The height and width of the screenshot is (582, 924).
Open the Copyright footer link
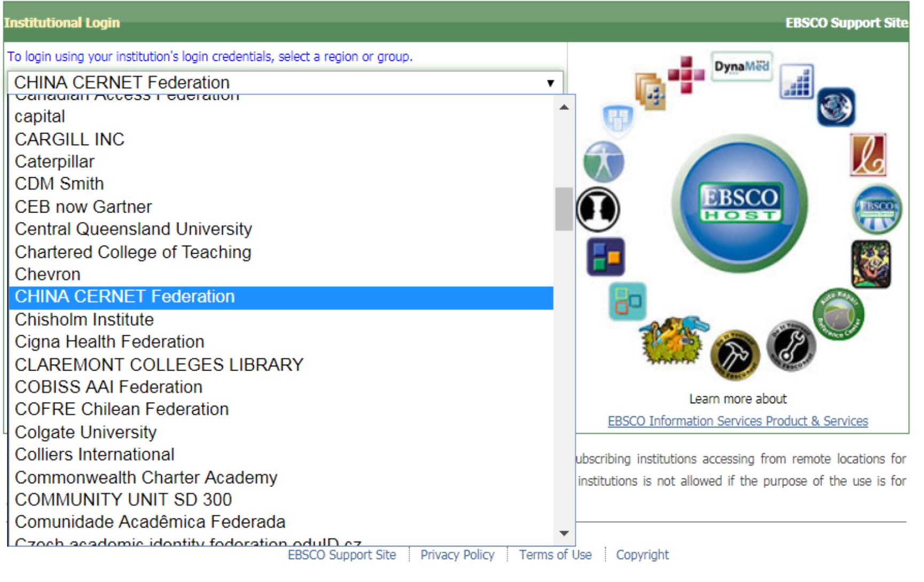tap(643, 555)
